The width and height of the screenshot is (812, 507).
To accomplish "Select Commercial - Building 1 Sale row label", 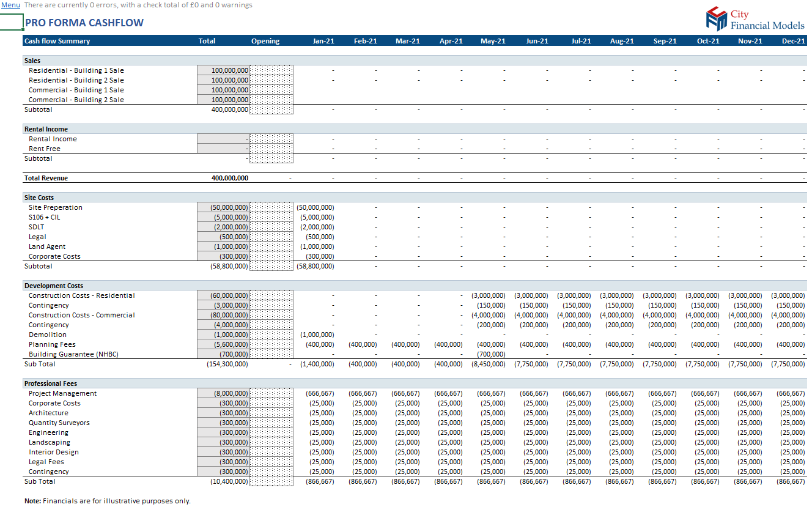I will pos(76,90).
